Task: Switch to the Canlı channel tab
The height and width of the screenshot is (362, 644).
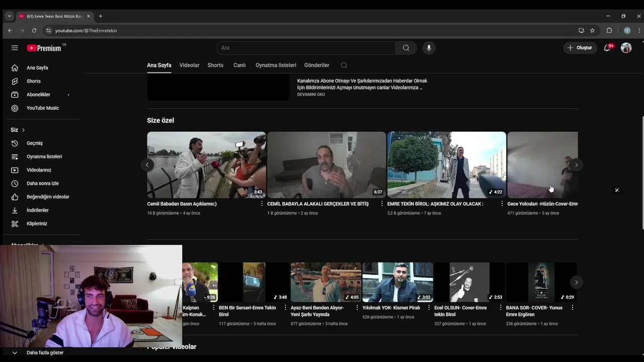Action: (x=239, y=65)
